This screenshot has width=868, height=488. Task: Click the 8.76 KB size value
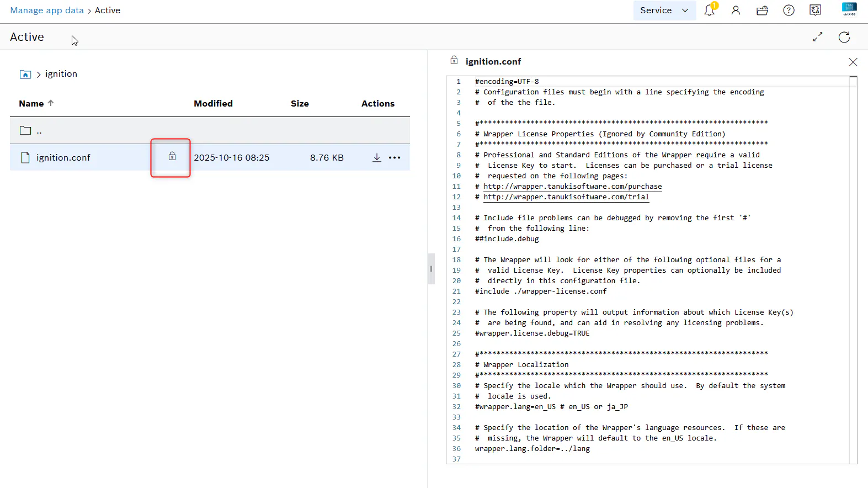coord(327,158)
